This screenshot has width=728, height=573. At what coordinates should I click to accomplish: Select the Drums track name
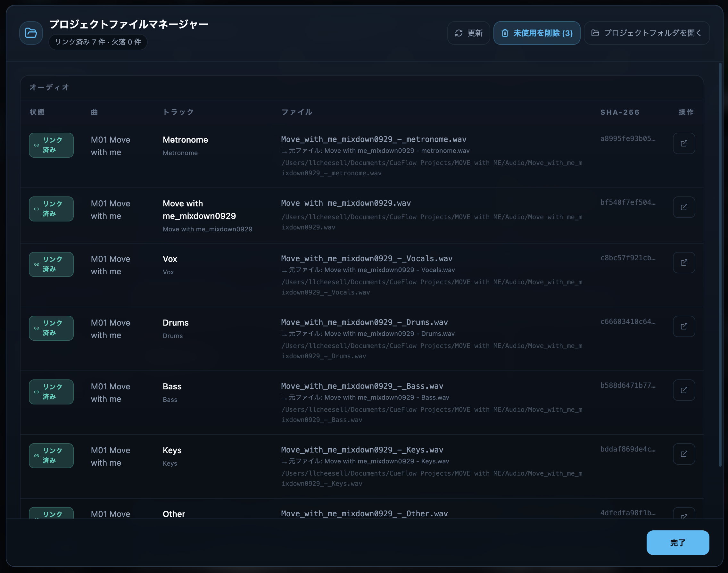pyautogui.click(x=176, y=322)
